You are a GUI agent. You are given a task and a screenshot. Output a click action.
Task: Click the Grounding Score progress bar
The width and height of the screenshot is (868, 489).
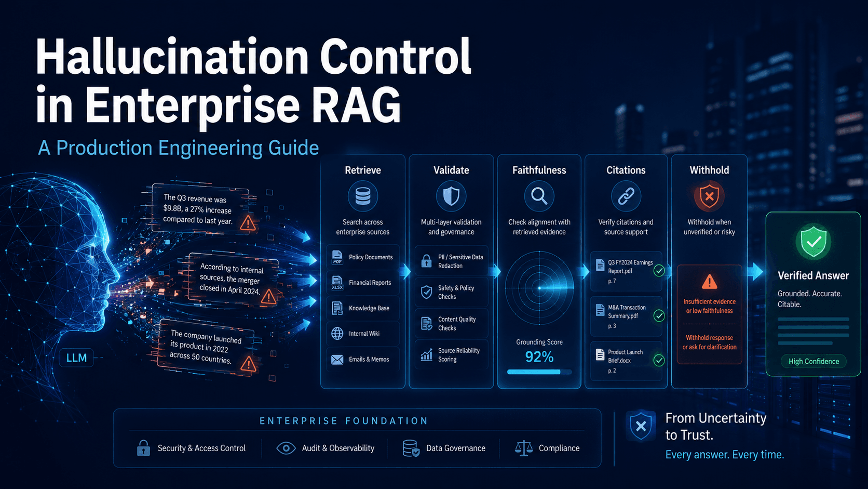[539, 372]
